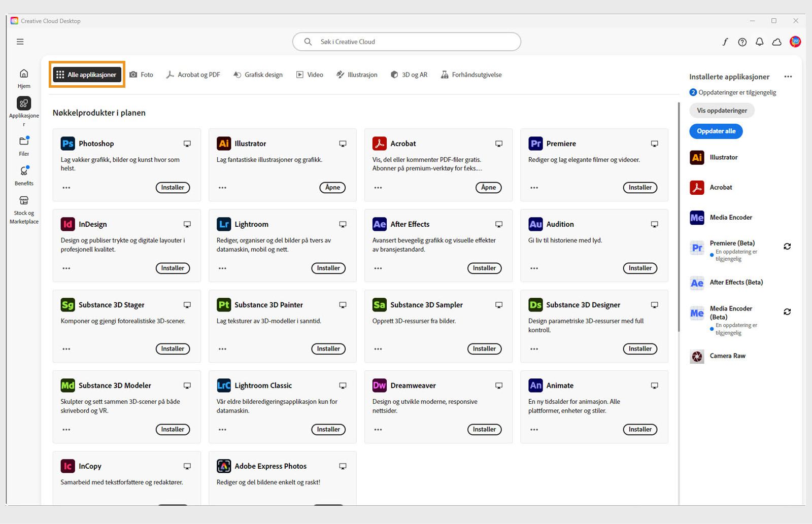Viewport: 812px width, 524px height.
Task: Click the sync icon next to Premiere (Beta)
Action: [787, 247]
